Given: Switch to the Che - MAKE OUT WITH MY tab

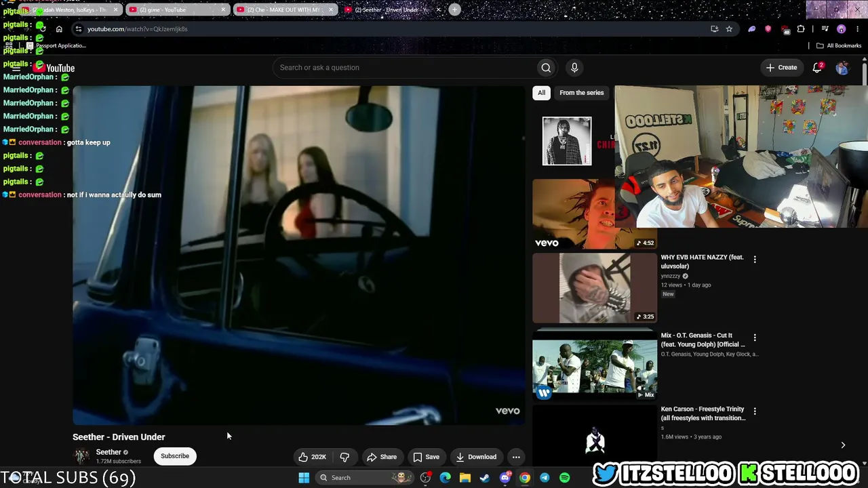Looking at the screenshot, I should 285,10.
